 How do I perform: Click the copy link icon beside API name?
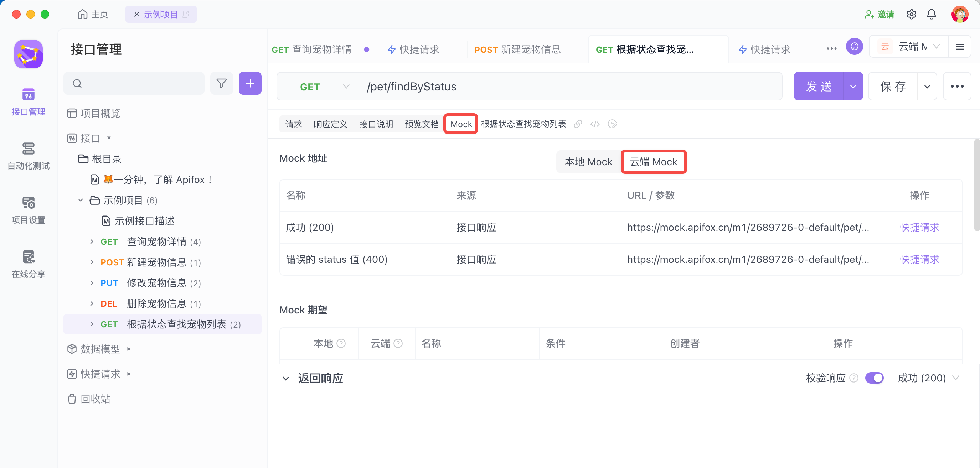pos(578,124)
